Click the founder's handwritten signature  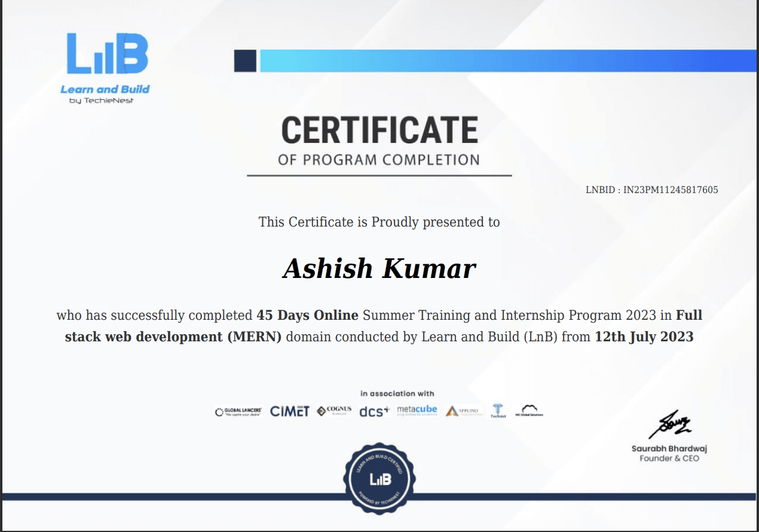pos(670,425)
